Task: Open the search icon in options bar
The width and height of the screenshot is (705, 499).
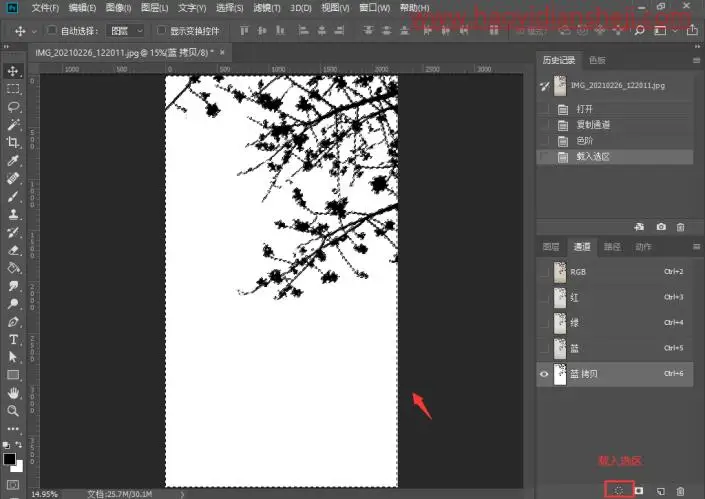Action: click(639, 31)
